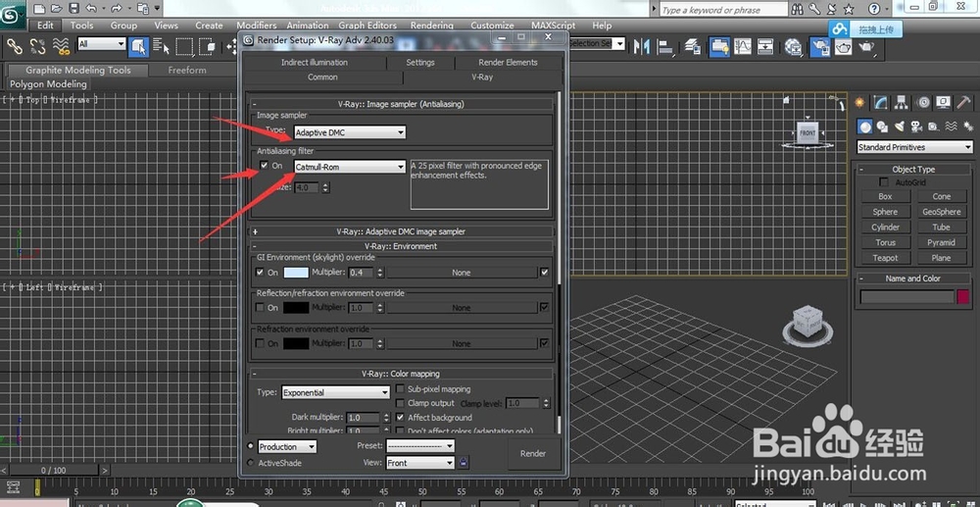Select the ActiveShade radio button
Viewport: 980px width, 507px height.
[251, 463]
